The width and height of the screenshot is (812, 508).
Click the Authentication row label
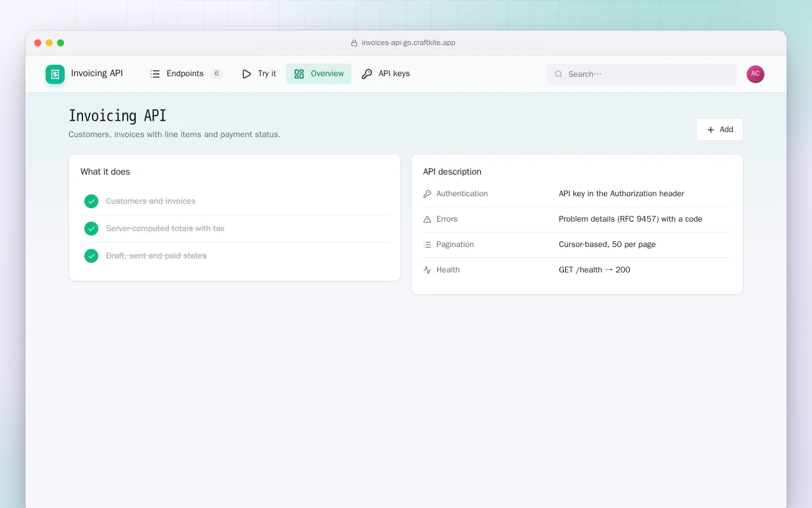[x=462, y=194]
